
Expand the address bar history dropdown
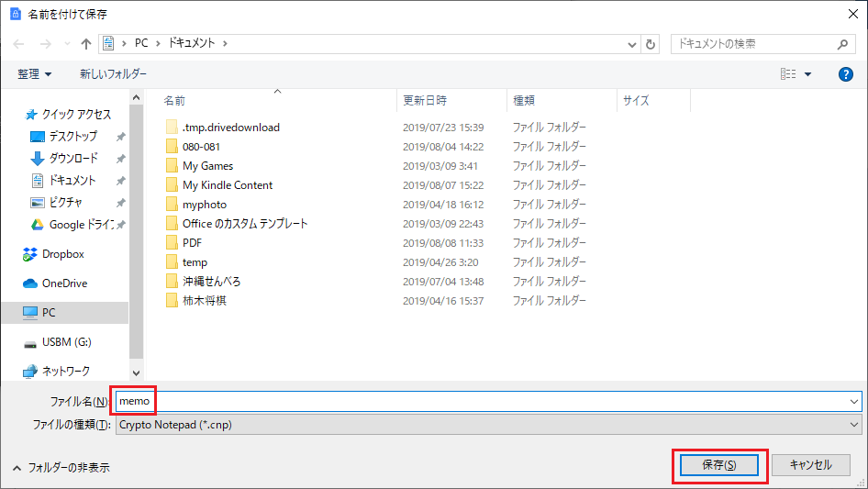point(631,44)
